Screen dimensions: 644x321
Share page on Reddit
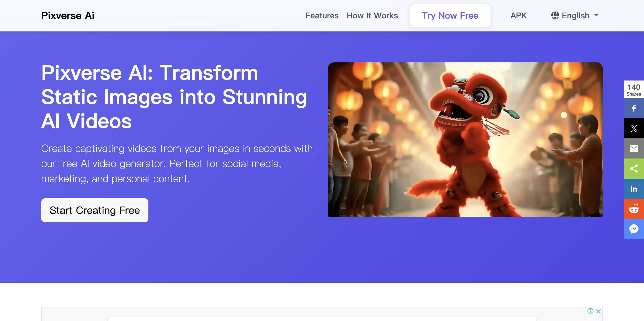coord(634,209)
